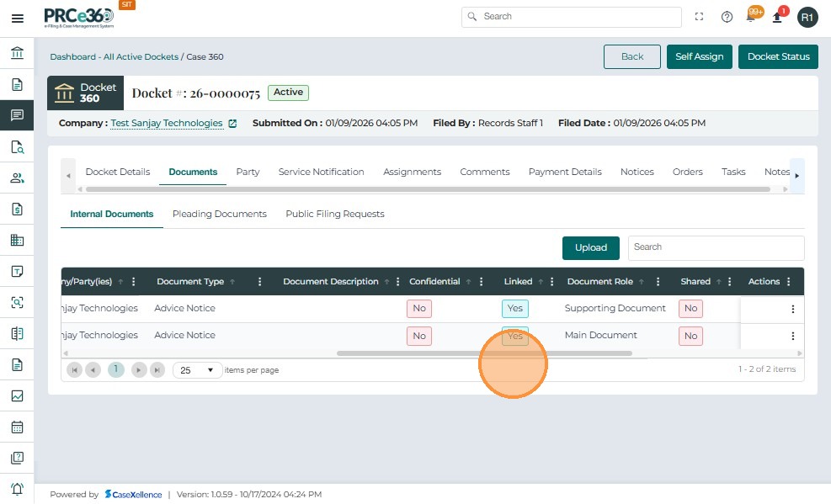Click the calendar icon in sidebar

coord(17,427)
